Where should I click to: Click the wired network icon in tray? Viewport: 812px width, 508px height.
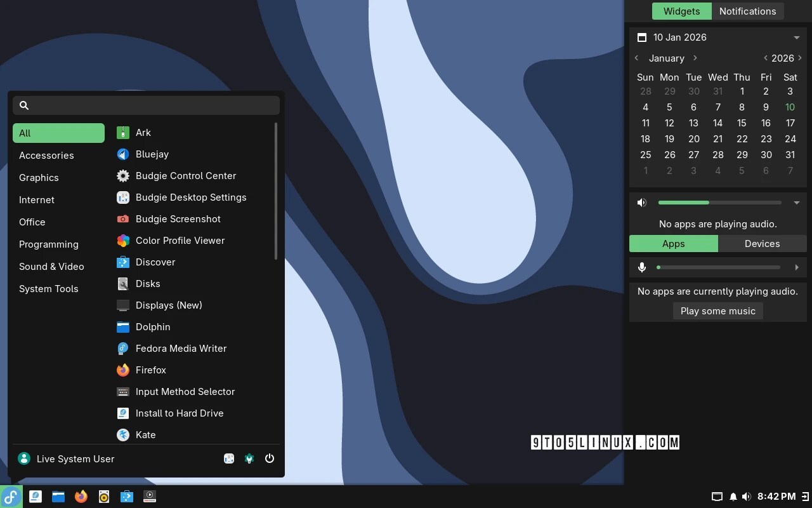(x=717, y=497)
